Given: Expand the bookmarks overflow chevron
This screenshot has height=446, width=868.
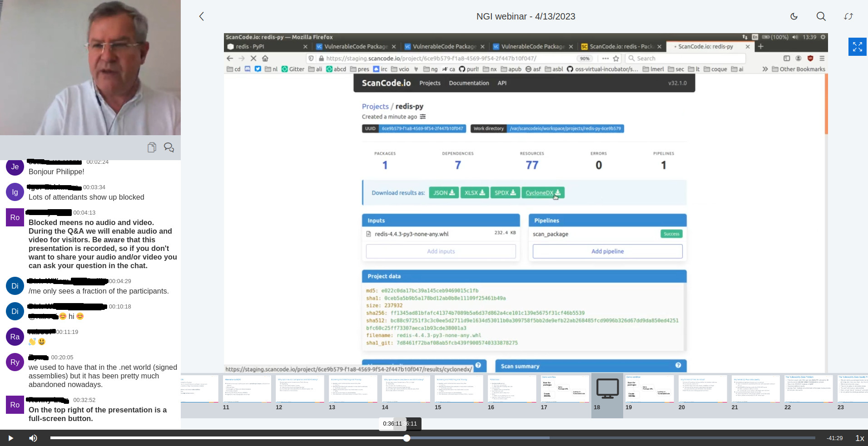Looking at the screenshot, I should tap(765, 69).
